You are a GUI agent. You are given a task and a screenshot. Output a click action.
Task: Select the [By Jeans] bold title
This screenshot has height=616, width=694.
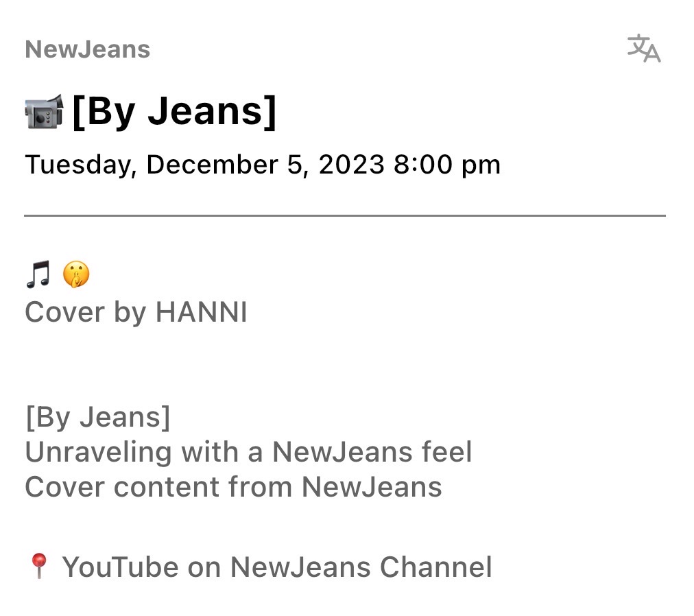[x=174, y=112]
